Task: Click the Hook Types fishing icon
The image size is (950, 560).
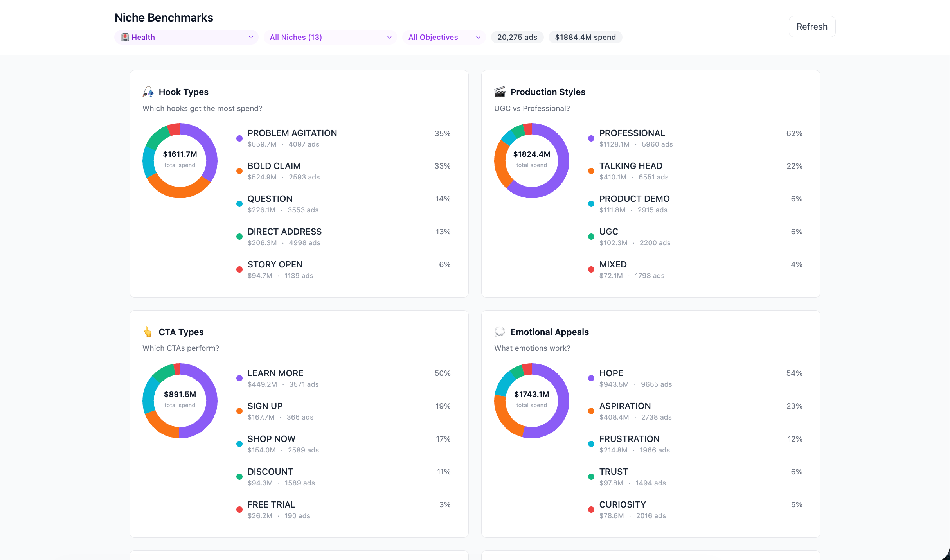Action: tap(148, 92)
